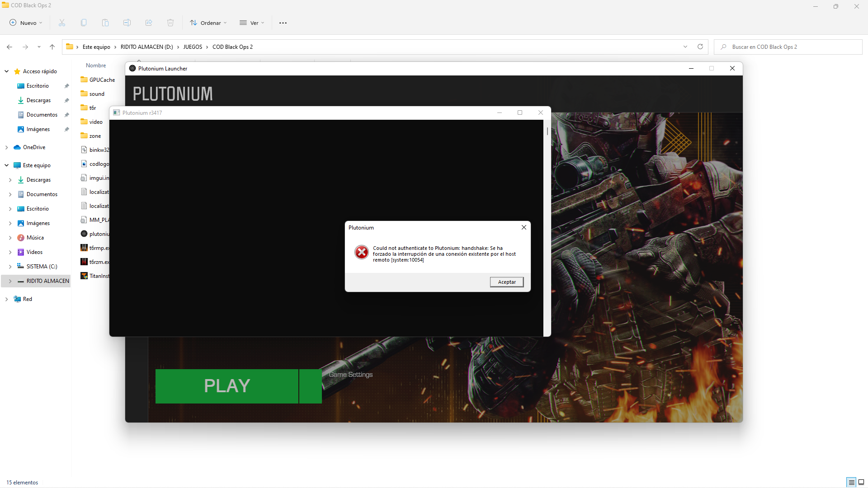The image size is (868, 488).
Task: Select Vídeos in the navigation pane
Action: (x=34, y=252)
